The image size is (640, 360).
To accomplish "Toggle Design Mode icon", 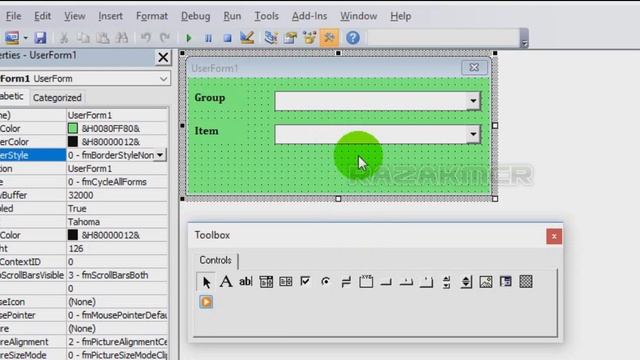I will click(247, 38).
